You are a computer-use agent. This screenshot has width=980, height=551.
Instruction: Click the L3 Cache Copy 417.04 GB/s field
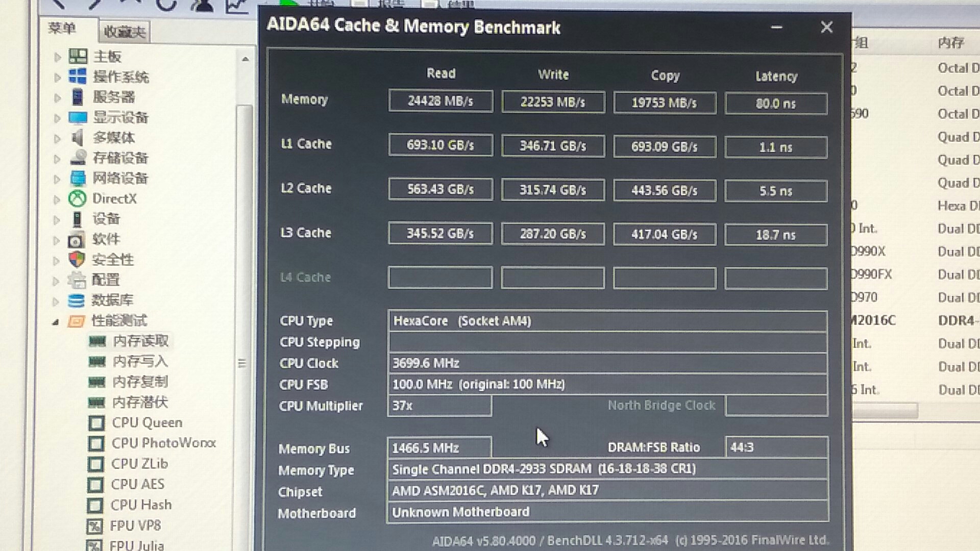665,234
